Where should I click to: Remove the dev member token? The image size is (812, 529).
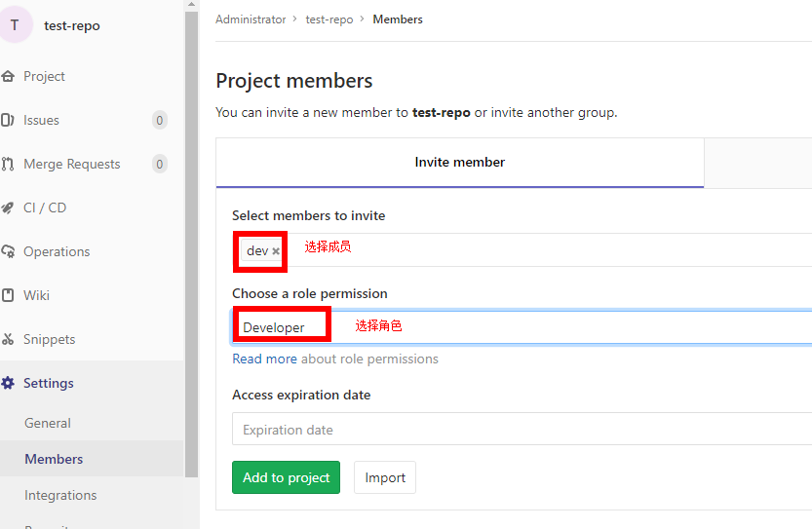[276, 251]
